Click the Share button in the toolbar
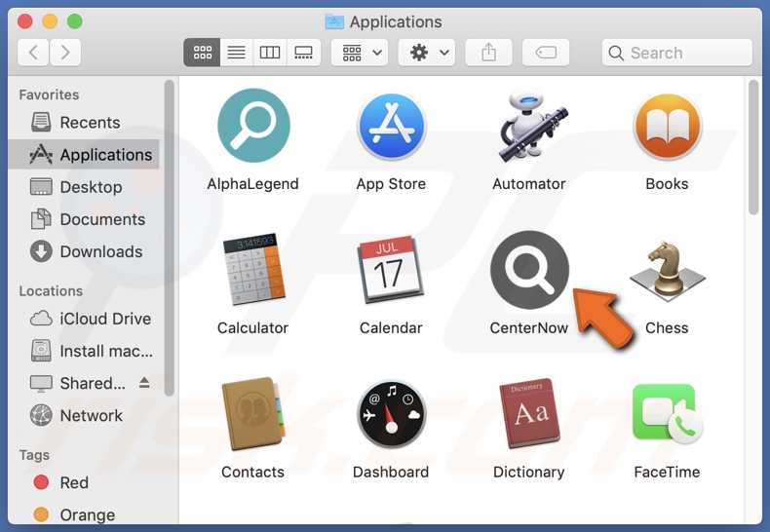 coord(488,53)
